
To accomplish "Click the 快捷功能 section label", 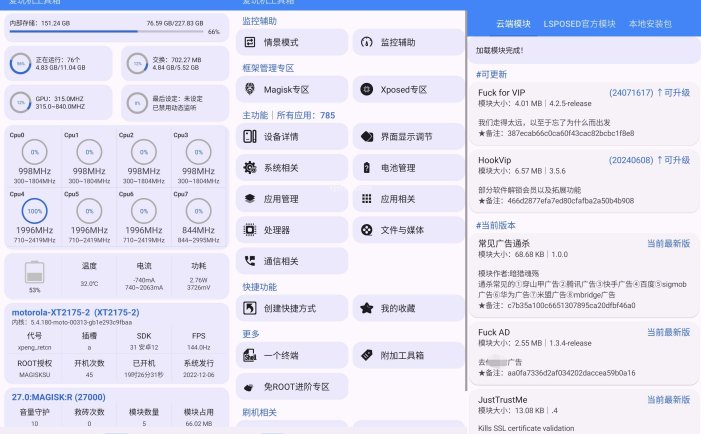I will pos(259,287).
